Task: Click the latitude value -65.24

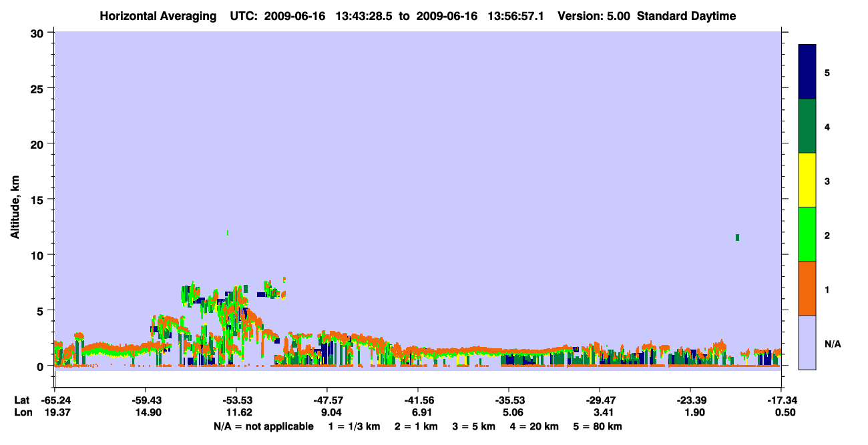Action: pyautogui.click(x=55, y=400)
